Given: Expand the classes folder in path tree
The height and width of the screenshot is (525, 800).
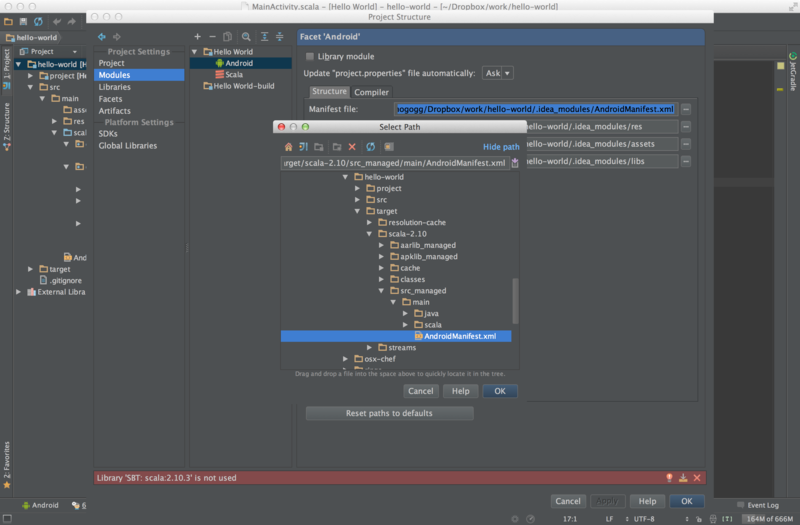Looking at the screenshot, I should pos(381,279).
